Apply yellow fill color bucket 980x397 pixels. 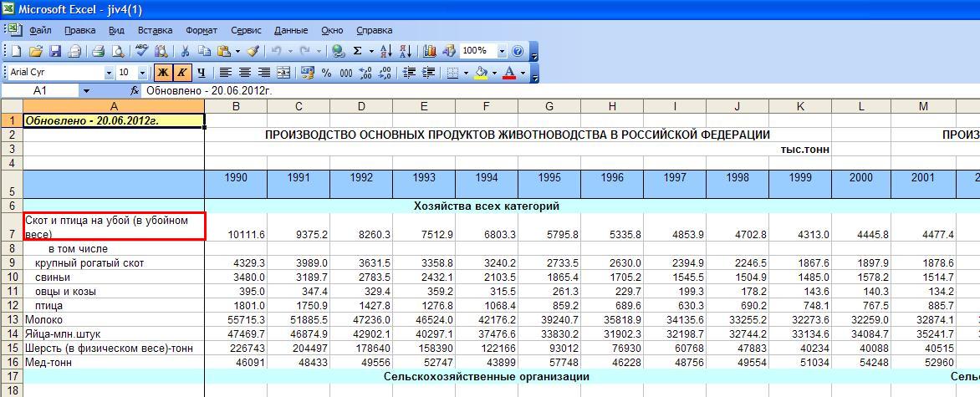point(482,73)
